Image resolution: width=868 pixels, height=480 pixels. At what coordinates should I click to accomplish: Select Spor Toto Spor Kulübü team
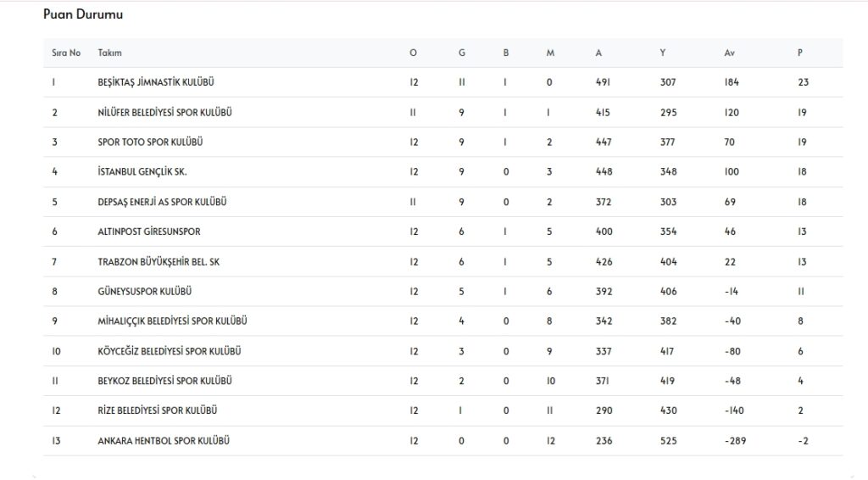coord(150,142)
